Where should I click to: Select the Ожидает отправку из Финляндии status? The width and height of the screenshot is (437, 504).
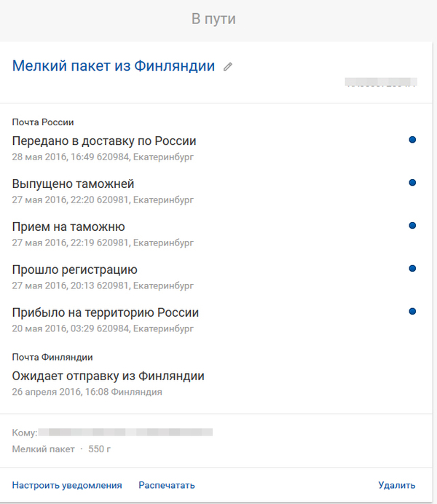point(108,377)
